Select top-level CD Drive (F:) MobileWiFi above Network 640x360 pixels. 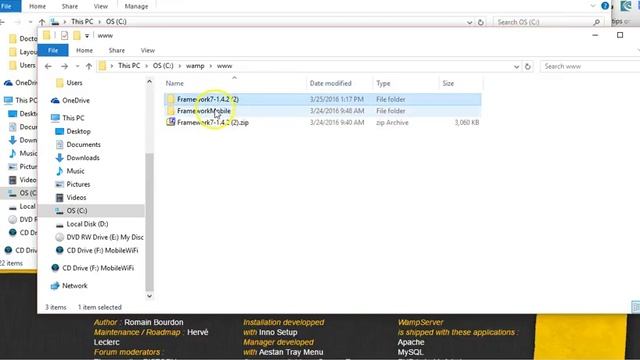pos(98,268)
